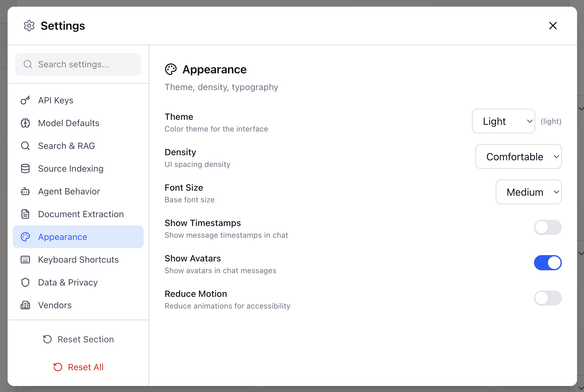Open the Theme dropdown
The width and height of the screenshot is (584, 392).
[503, 121]
